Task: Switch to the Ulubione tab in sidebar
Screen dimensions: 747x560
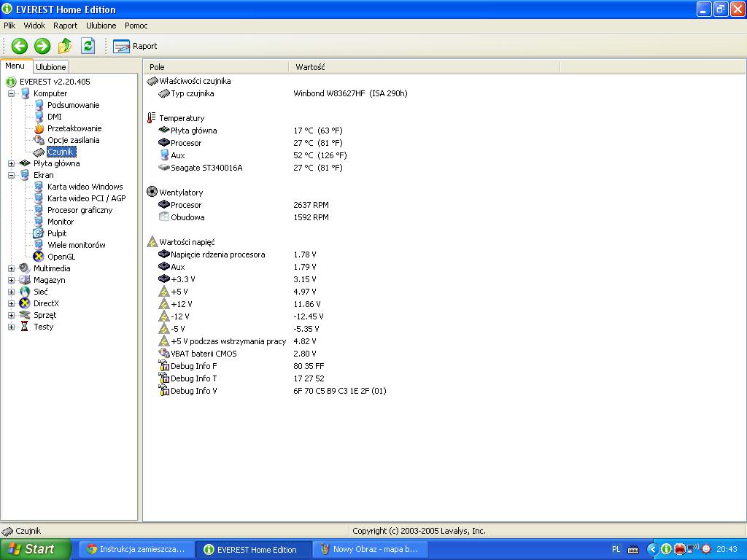Action: tap(51, 67)
